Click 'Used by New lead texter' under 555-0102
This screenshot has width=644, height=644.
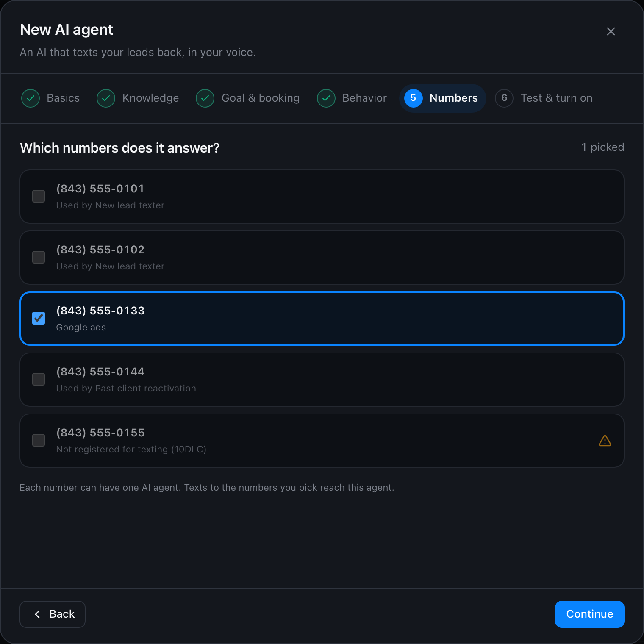tap(110, 266)
